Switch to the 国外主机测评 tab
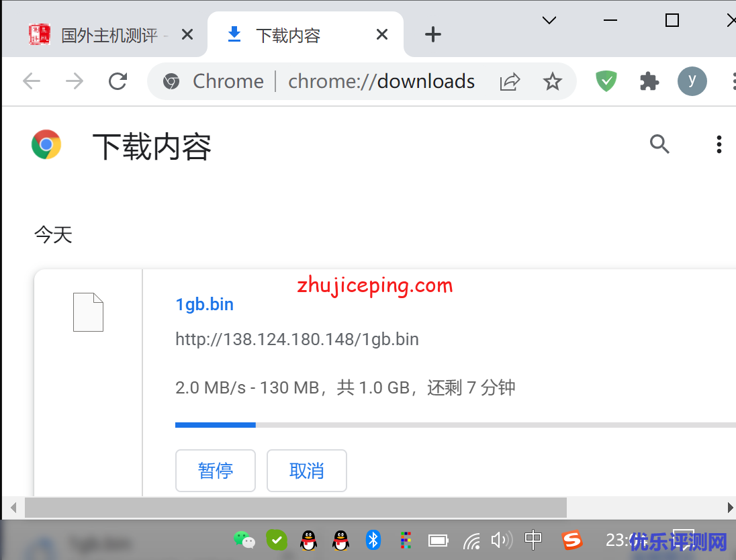 [x=107, y=35]
